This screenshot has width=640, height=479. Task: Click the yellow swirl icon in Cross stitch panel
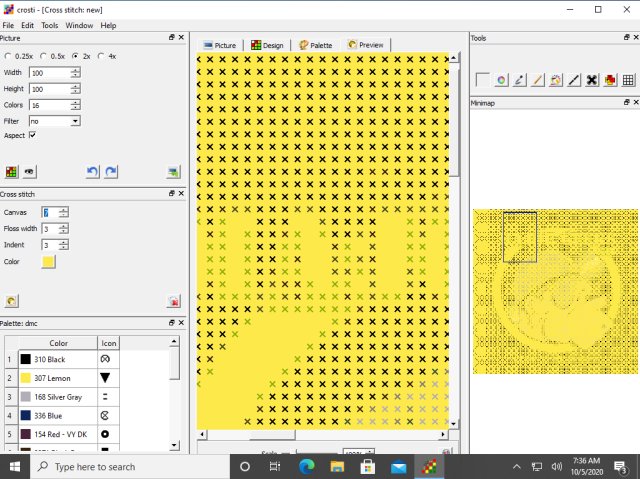11,301
